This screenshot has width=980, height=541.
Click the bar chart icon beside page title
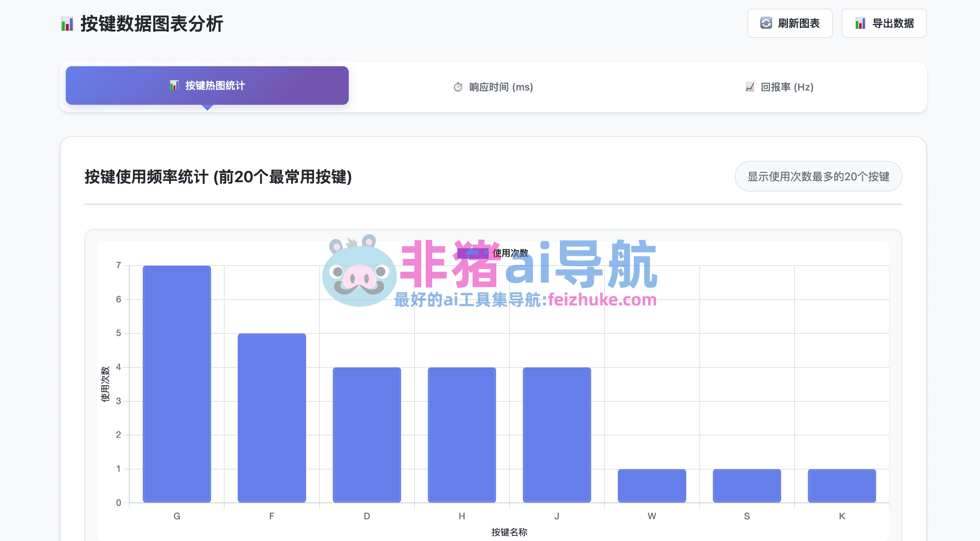pos(67,24)
